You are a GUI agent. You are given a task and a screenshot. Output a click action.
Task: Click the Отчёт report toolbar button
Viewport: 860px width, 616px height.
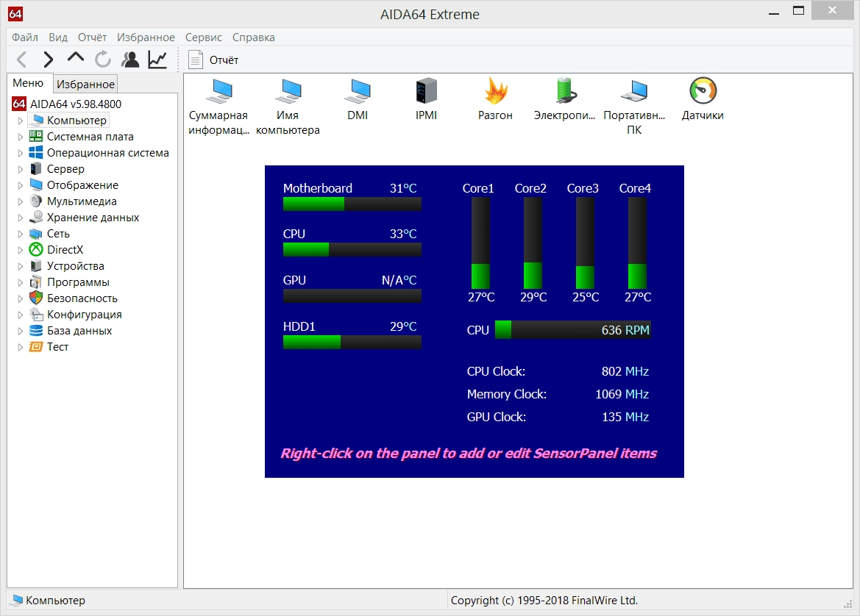click(x=213, y=60)
